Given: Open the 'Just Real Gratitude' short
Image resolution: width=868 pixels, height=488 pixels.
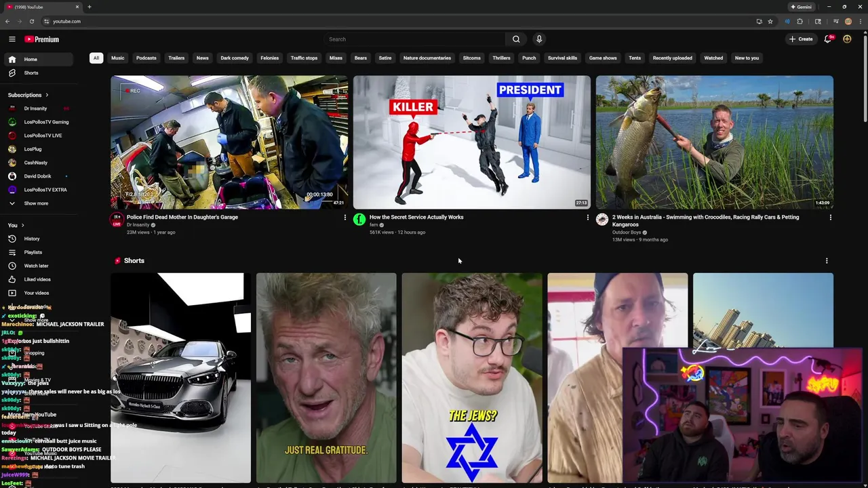Looking at the screenshot, I should 326,378.
